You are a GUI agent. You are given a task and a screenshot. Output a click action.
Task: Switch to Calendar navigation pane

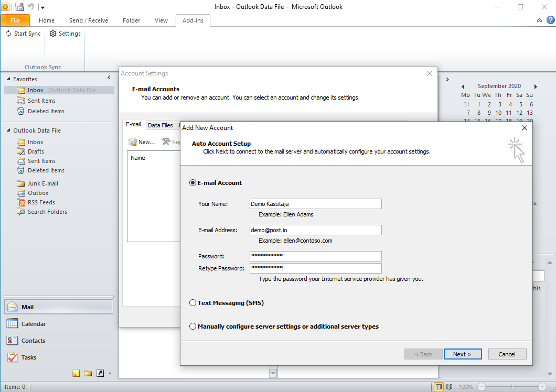[x=59, y=323]
